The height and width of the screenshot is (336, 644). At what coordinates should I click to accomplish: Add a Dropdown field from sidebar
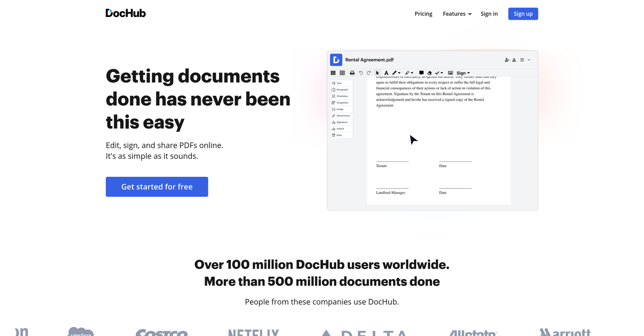(341, 102)
